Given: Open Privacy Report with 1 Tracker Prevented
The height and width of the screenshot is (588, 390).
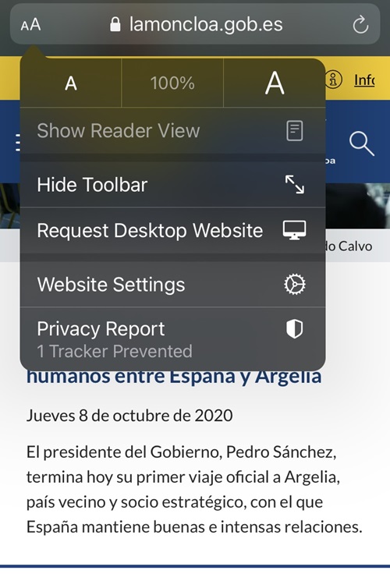Looking at the screenshot, I should (x=172, y=339).
